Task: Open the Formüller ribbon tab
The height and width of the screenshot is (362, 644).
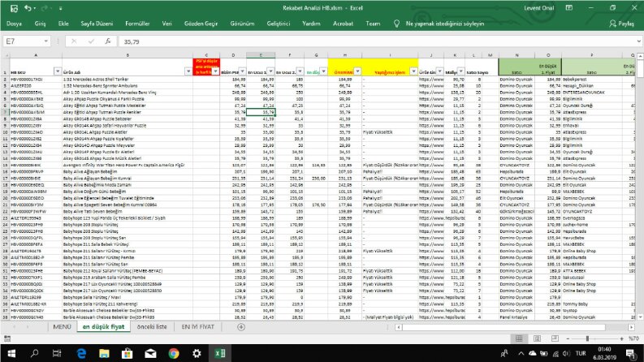Action: pos(137,24)
